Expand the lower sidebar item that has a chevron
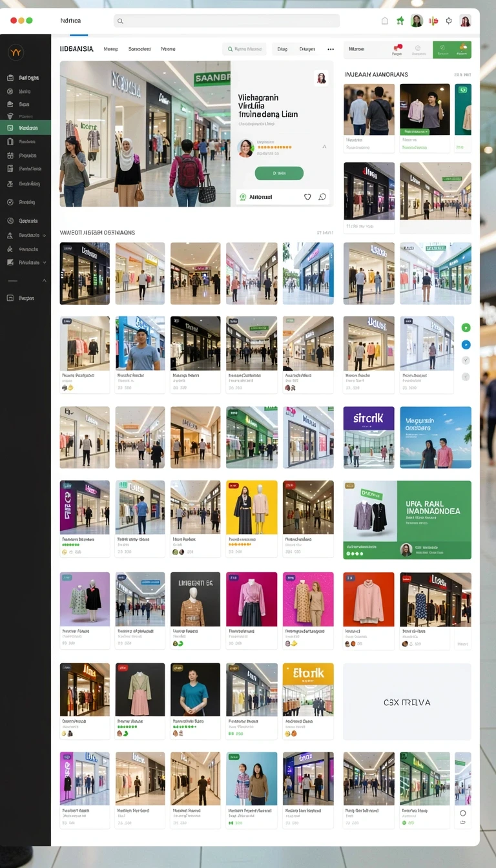Viewport: 496px width, 868px height. click(25, 263)
